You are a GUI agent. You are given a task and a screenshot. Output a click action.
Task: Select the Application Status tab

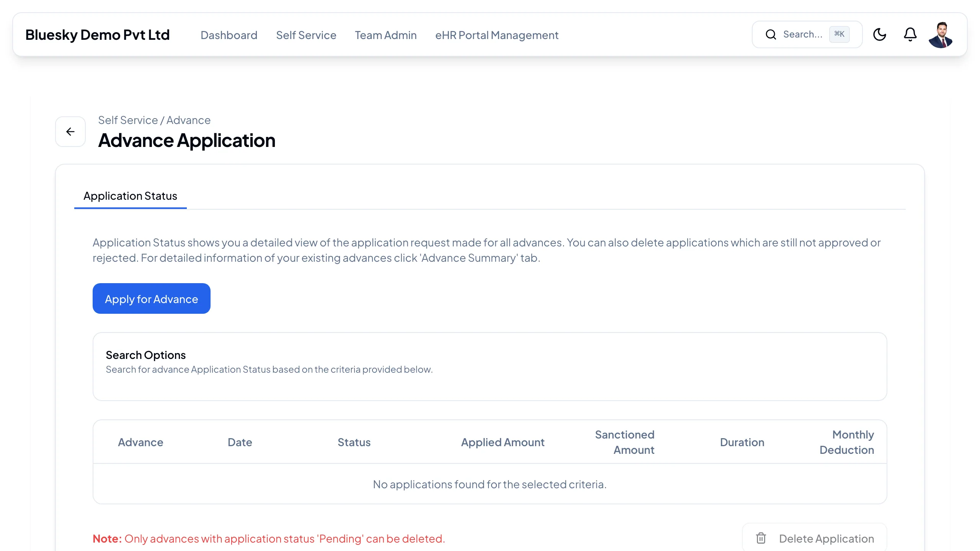(x=131, y=196)
